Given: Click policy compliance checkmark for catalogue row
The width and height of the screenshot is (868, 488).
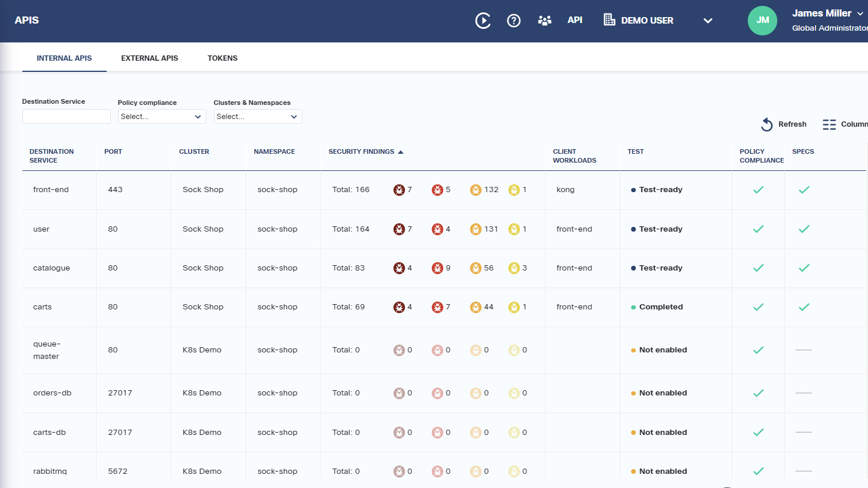Looking at the screenshot, I should (758, 268).
